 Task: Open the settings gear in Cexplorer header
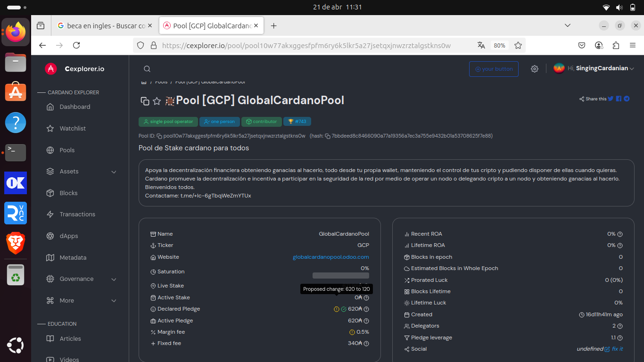[x=534, y=69]
